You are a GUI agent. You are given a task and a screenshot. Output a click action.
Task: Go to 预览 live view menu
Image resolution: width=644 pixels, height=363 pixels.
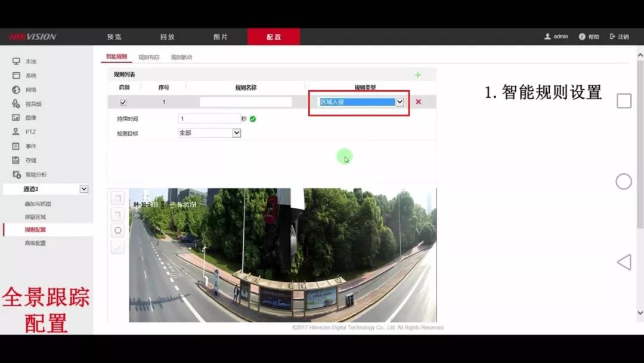(x=114, y=37)
